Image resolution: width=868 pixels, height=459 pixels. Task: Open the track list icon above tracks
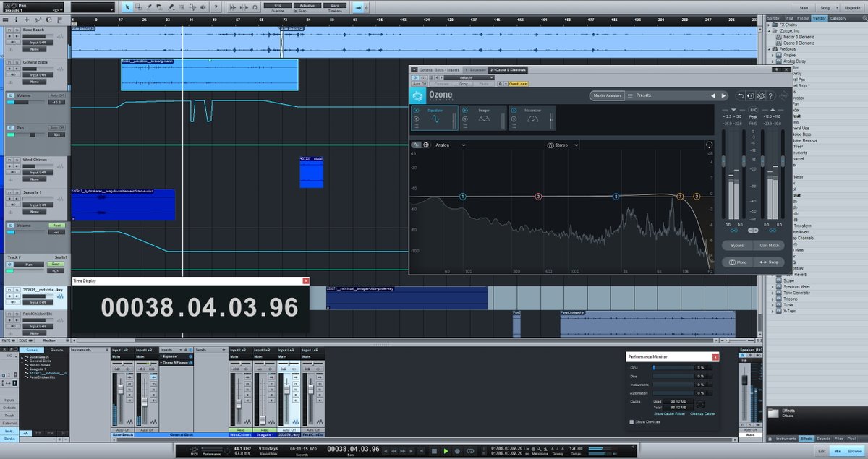pos(5,20)
